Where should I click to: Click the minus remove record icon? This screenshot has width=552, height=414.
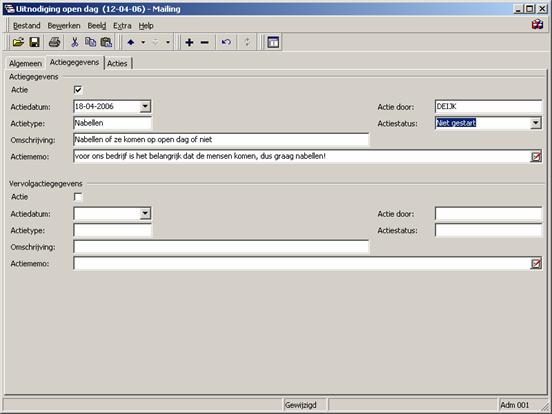coord(205,43)
